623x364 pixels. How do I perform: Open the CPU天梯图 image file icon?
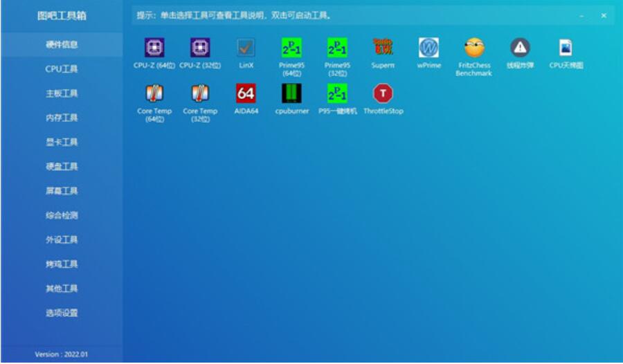click(566, 48)
